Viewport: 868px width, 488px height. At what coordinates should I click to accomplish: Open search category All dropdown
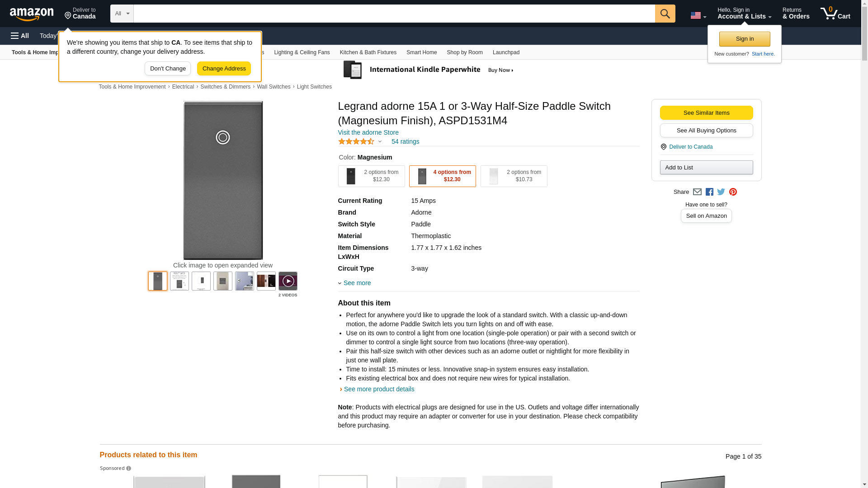[x=122, y=14]
